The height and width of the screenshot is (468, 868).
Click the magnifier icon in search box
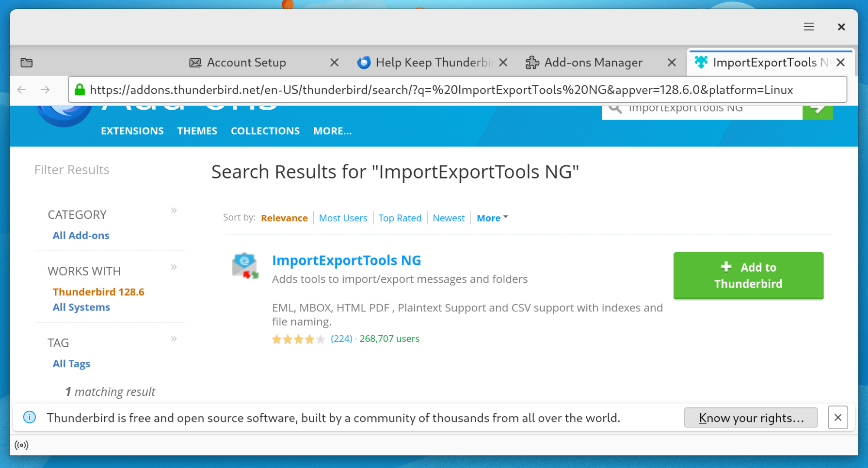click(615, 109)
